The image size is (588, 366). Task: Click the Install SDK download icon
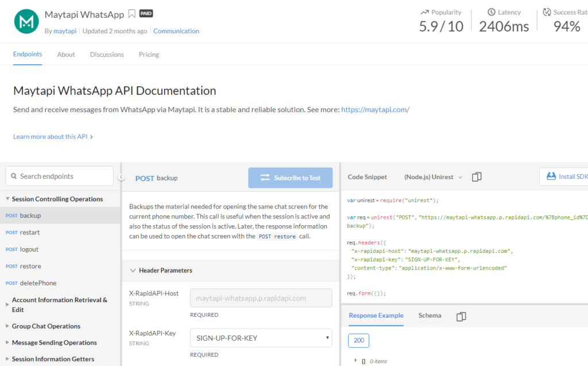(x=551, y=176)
